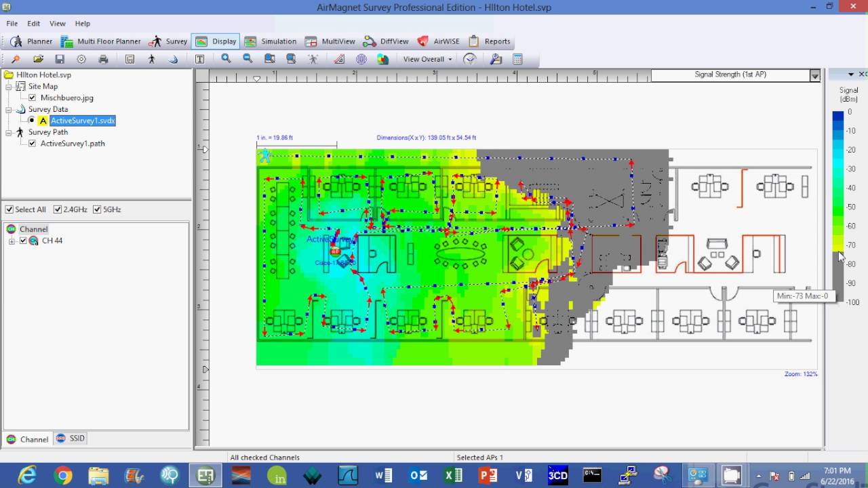Collapse the Site Map tree node
This screenshot has width=868, height=488.
point(9,87)
